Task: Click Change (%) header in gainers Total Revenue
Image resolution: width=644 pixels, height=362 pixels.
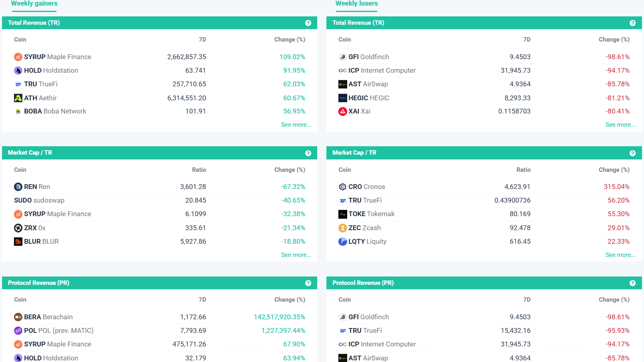Action: click(x=290, y=40)
